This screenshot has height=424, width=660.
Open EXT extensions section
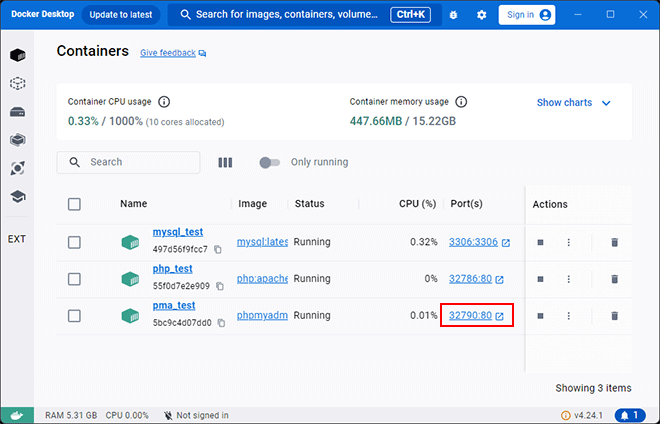[x=17, y=239]
